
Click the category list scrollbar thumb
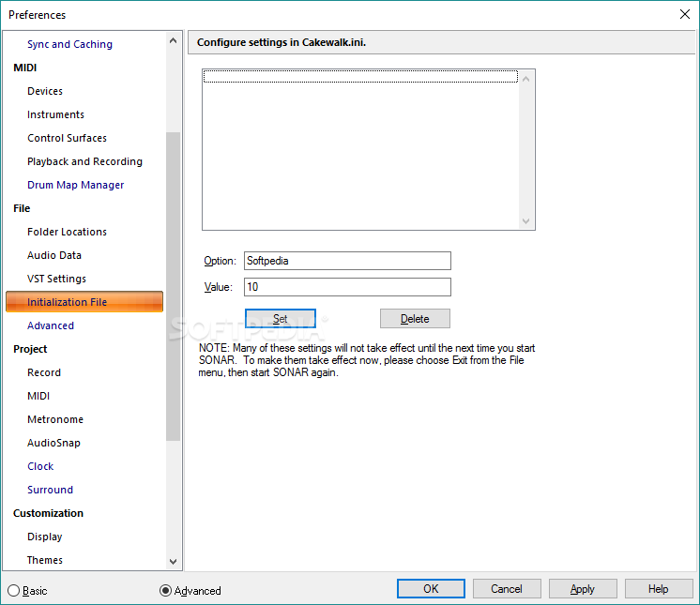pyautogui.click(x=174, y=286)
